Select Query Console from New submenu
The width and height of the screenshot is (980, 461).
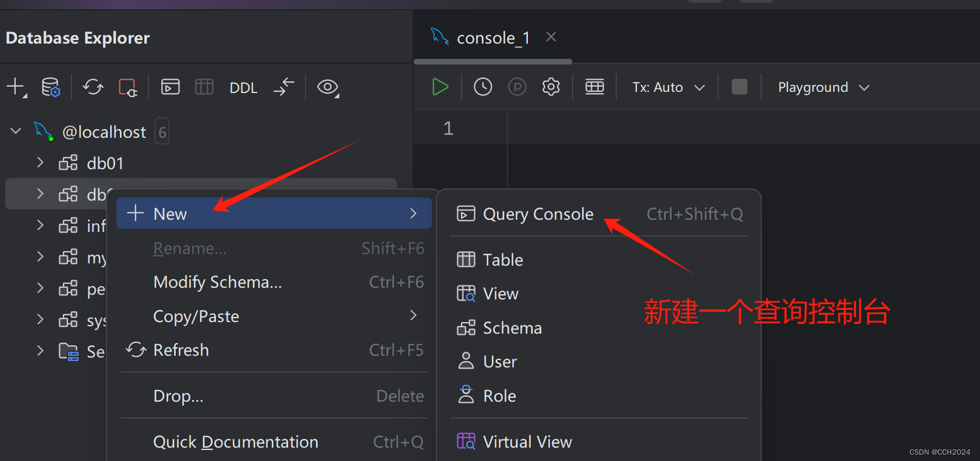pos(537,213)
